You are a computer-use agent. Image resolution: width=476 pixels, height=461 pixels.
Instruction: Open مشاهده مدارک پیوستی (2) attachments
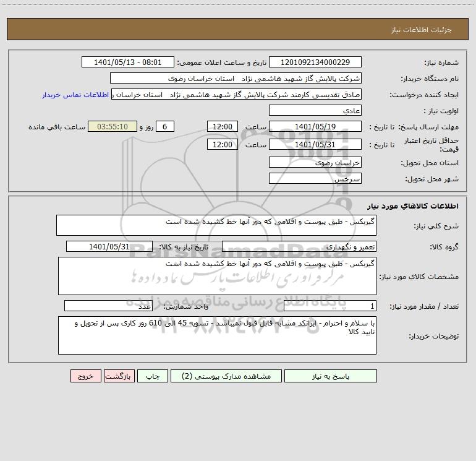click(x=226, y=376)
